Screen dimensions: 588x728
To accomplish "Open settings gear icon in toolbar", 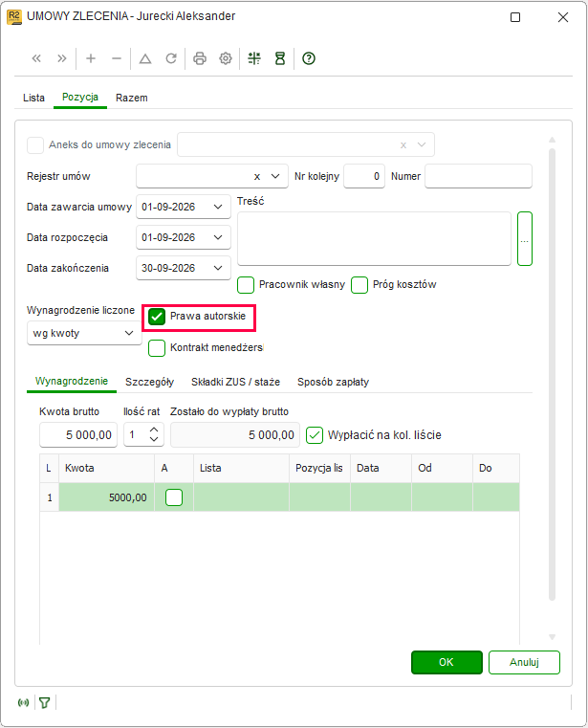I will pyautogui.click(x=226, y=58).
